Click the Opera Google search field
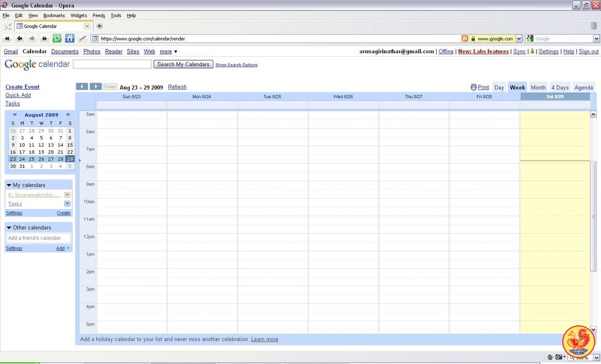Image resolution: width=601 pixels, height=364 pixels. 563,39
